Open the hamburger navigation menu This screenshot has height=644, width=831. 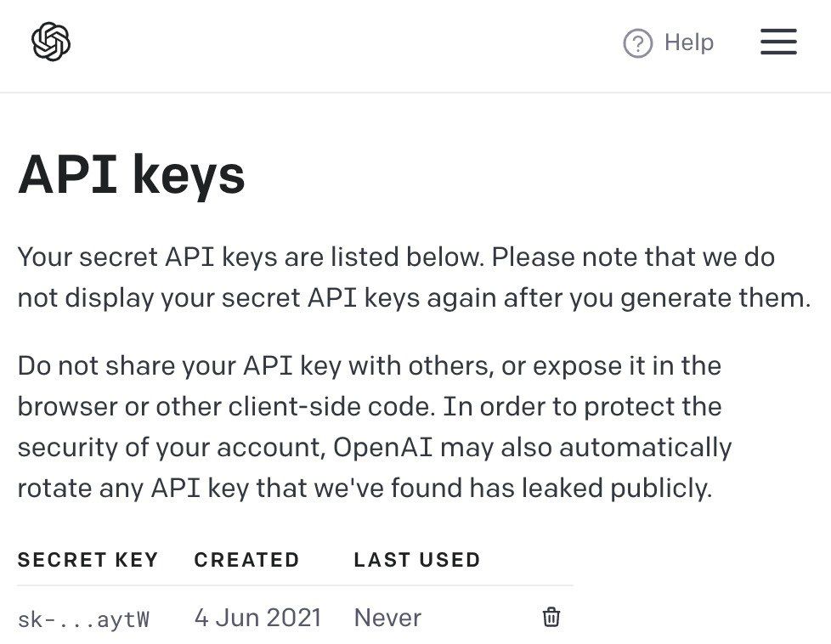(778, 42)
